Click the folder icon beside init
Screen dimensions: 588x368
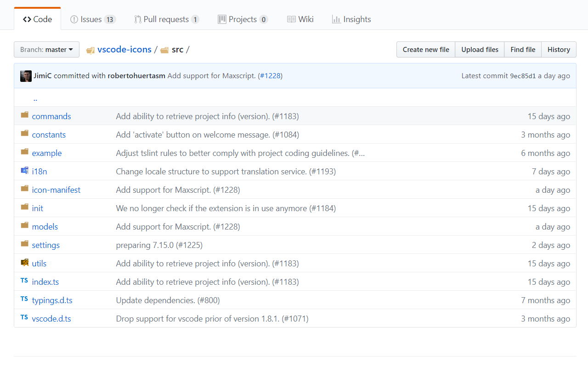[25, 207]
